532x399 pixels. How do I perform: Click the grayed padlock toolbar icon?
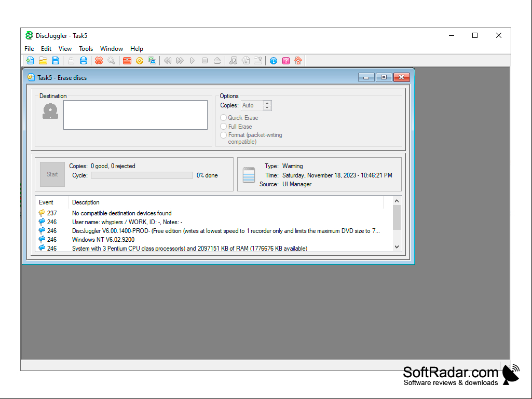[x=71, y=61]
